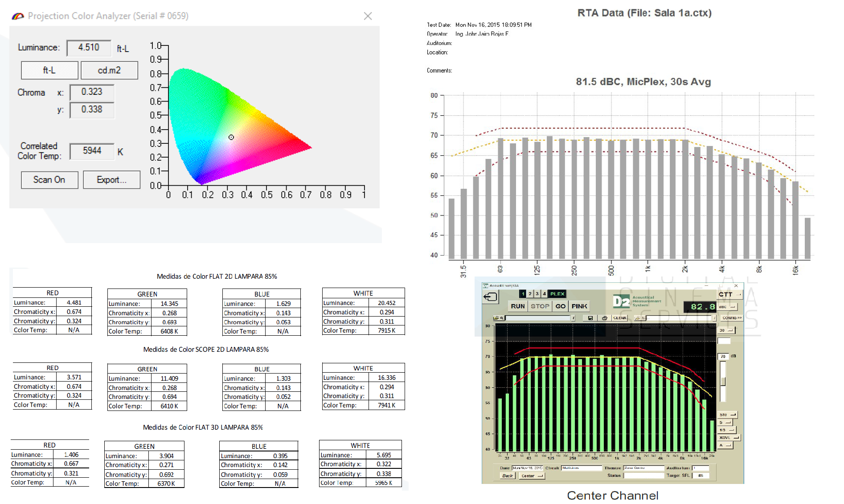
Task: Open the S10 dropdown
Action: point(728,415)
